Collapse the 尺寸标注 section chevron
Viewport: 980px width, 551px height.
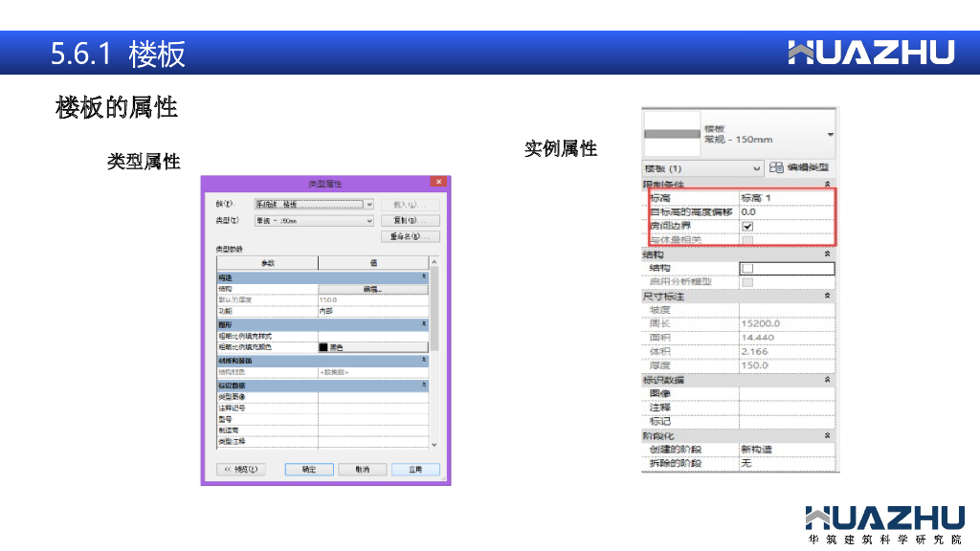coord(827,297)
